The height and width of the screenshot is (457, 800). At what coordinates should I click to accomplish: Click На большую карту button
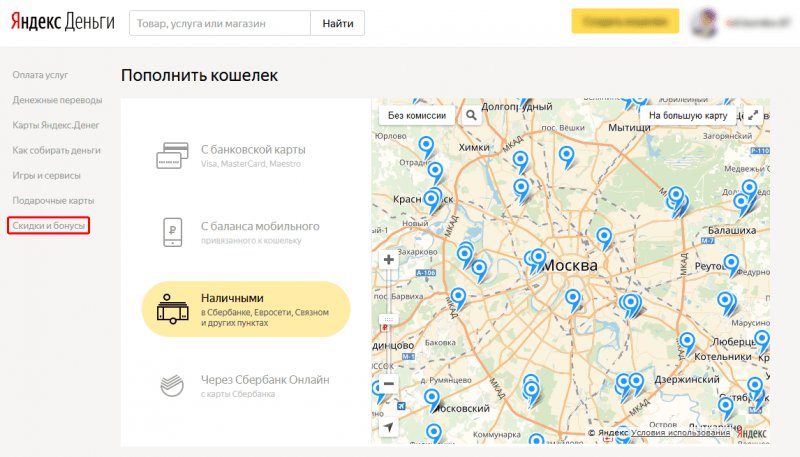688,115
